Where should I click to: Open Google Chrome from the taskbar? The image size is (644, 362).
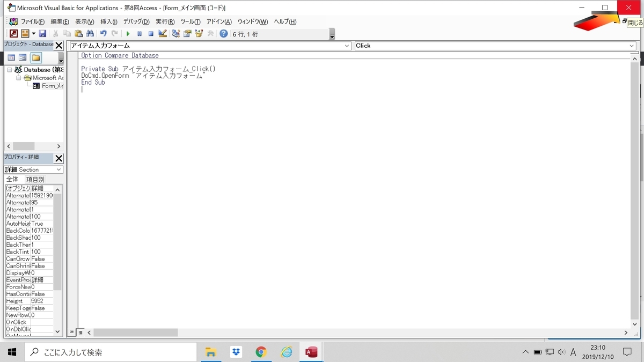(261, 352)
